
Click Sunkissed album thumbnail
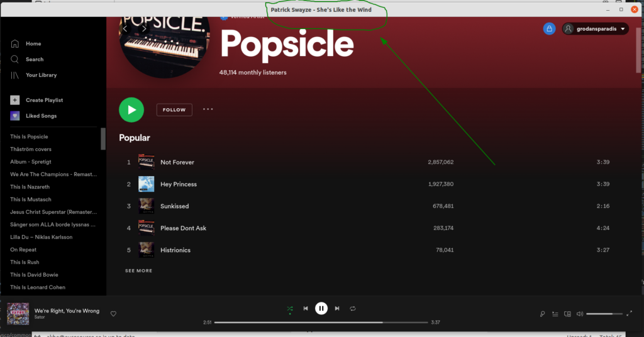click(x=146, y=206)
